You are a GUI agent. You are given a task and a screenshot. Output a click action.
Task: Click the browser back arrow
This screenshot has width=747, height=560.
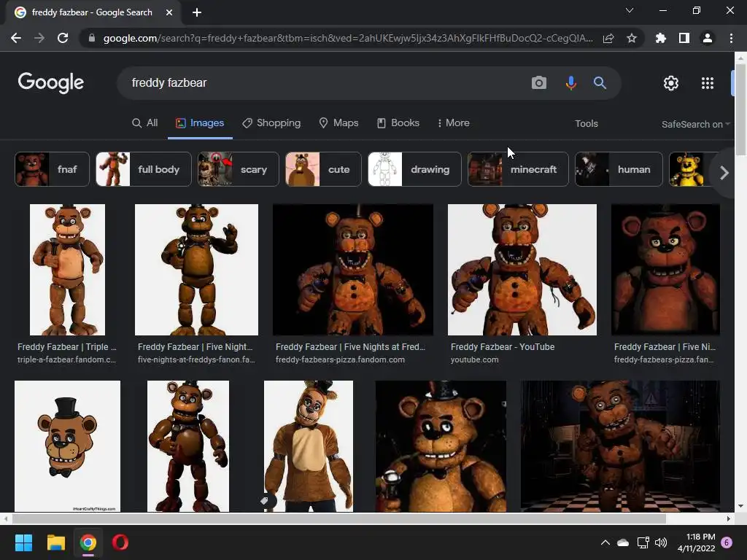[16, 38]
